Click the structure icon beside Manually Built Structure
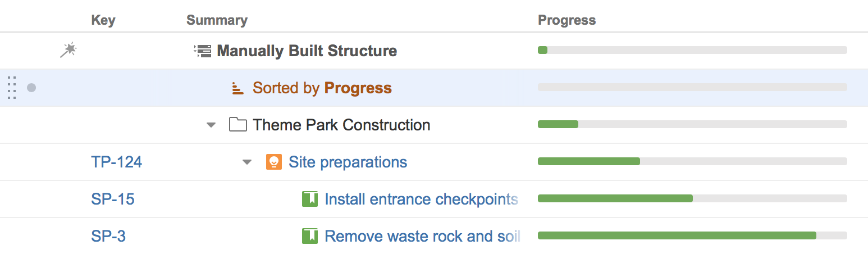Screen dimensions: 868x254 (x=202, y=51)
